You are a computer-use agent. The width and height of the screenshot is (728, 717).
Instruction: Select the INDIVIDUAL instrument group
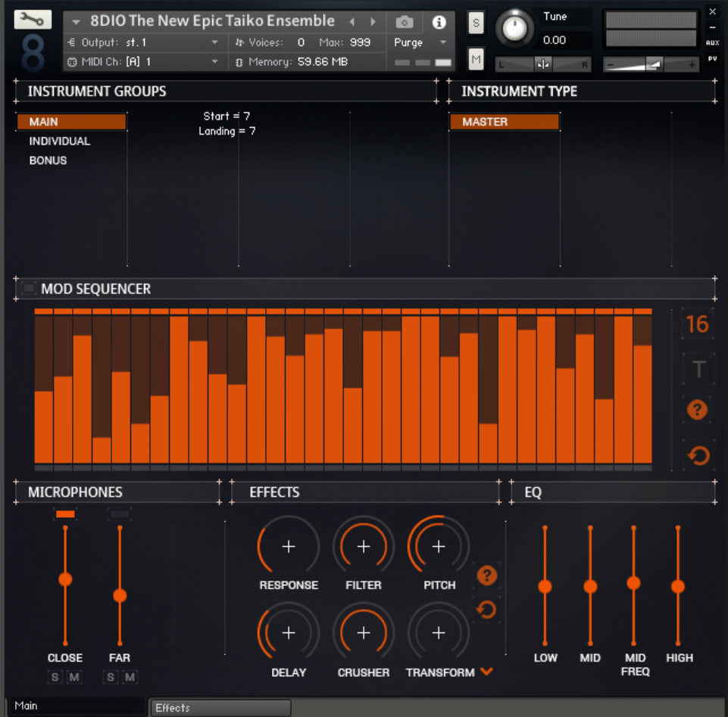59,141
